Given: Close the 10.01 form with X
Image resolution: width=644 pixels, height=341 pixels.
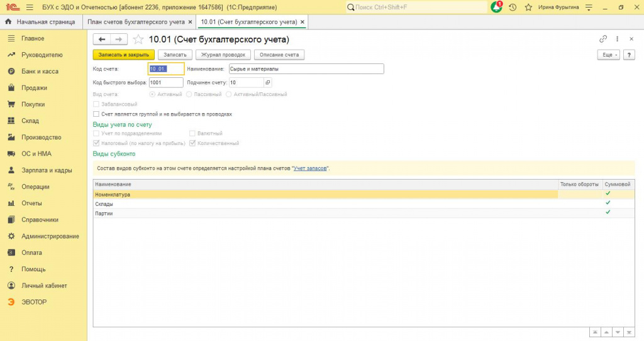Looking at the screenshot, I should point(631,39).
